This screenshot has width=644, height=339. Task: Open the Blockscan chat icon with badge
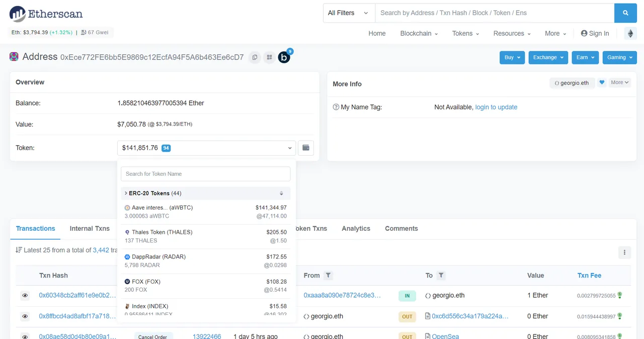[x=285, y=56]
